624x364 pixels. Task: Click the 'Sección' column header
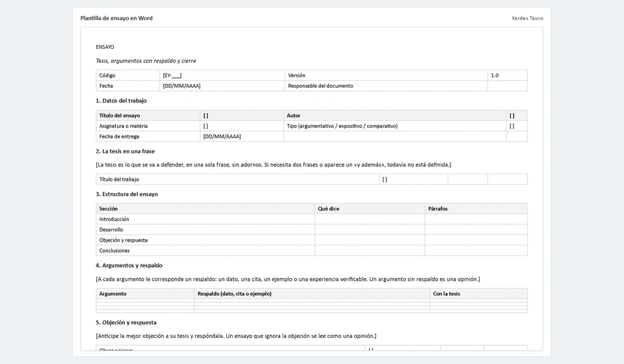click(x=205, y=209)
